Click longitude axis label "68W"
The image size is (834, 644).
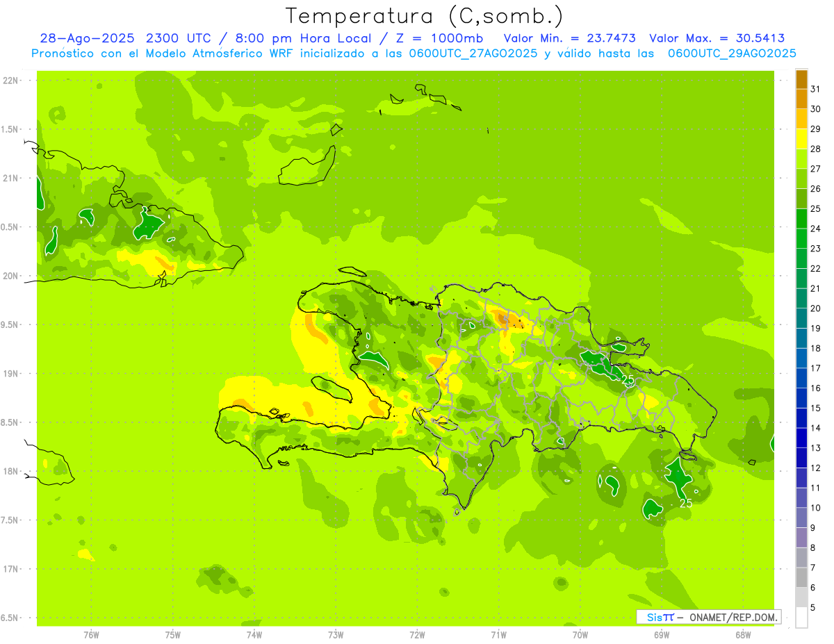point(743,634)
